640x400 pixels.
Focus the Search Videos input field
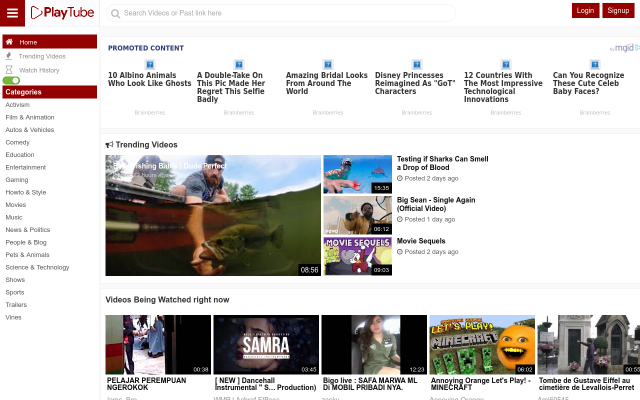point(281,13)
